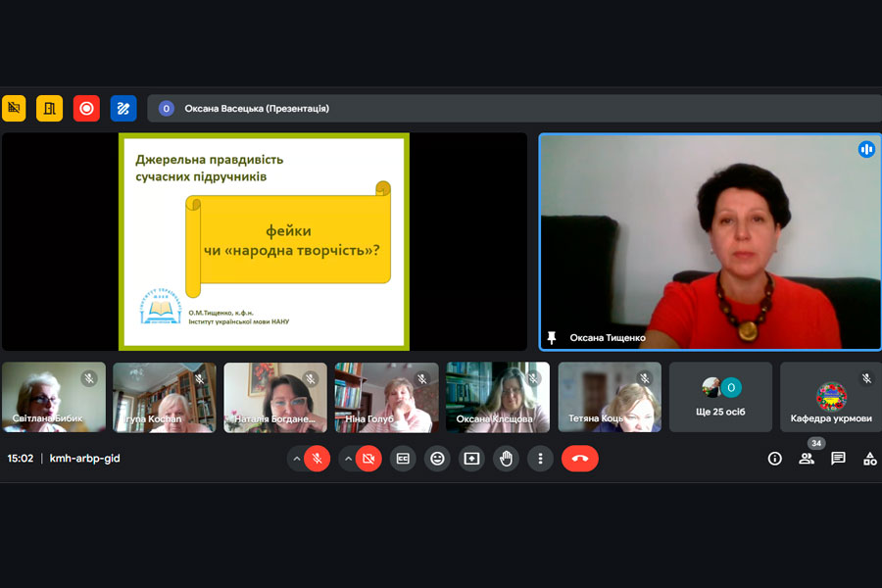Viewport: 882px width, 588px height.
Task: Show the people panel with 34 participants
Action: coord(807,460)
